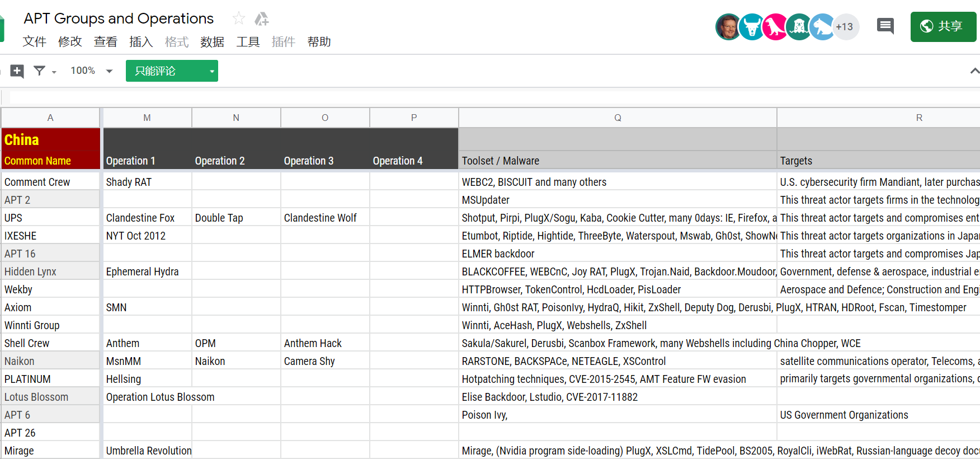Viewport: 980px width, 459px height.
Task: Open the 数据 menu
Action: pos(212,42)
